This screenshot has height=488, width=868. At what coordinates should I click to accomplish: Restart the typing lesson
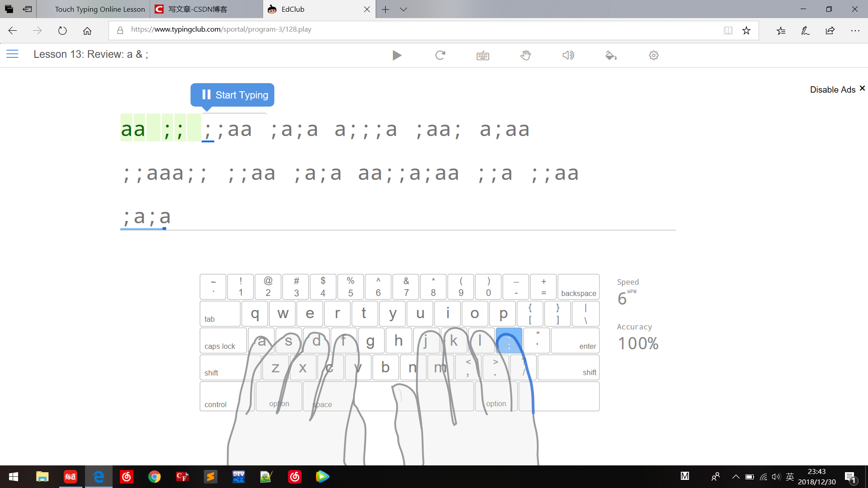coord(440,55)
